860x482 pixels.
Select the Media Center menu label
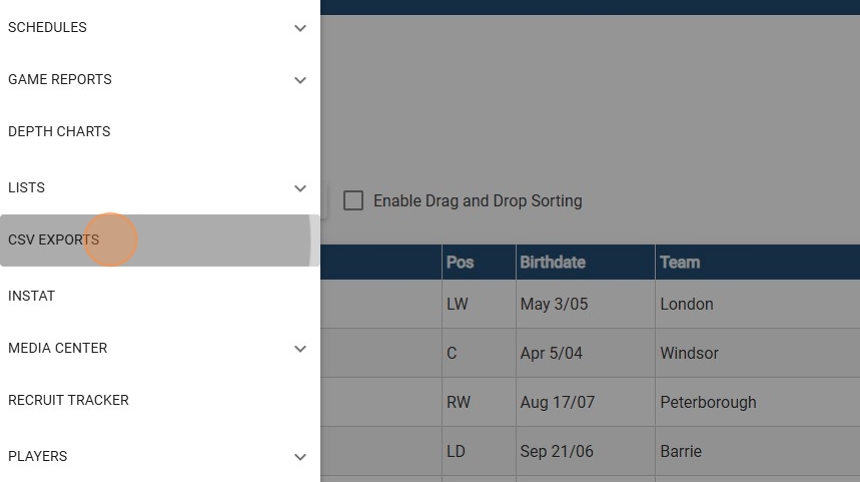point(58,348)
